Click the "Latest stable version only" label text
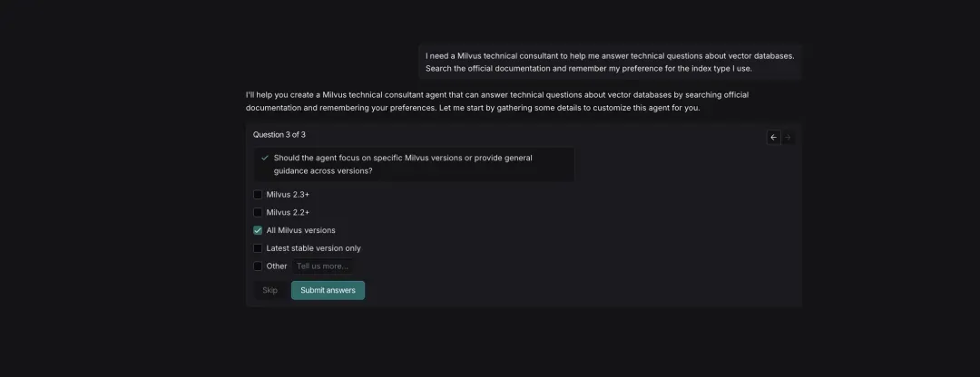 pos(313,248)
